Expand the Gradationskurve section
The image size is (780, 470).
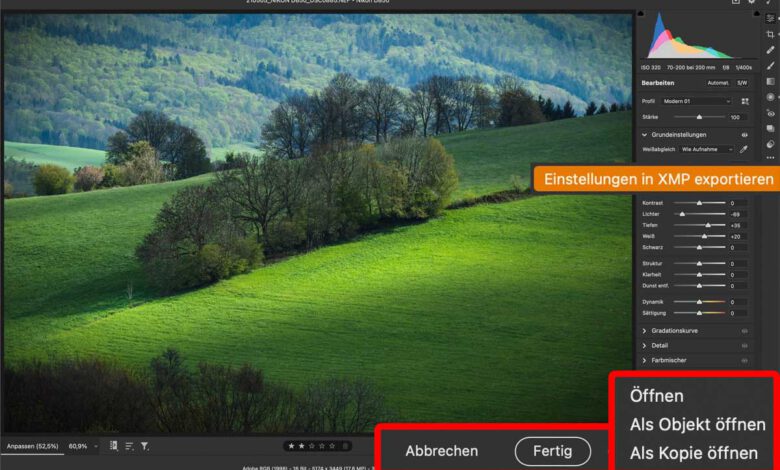pos(644,331)
